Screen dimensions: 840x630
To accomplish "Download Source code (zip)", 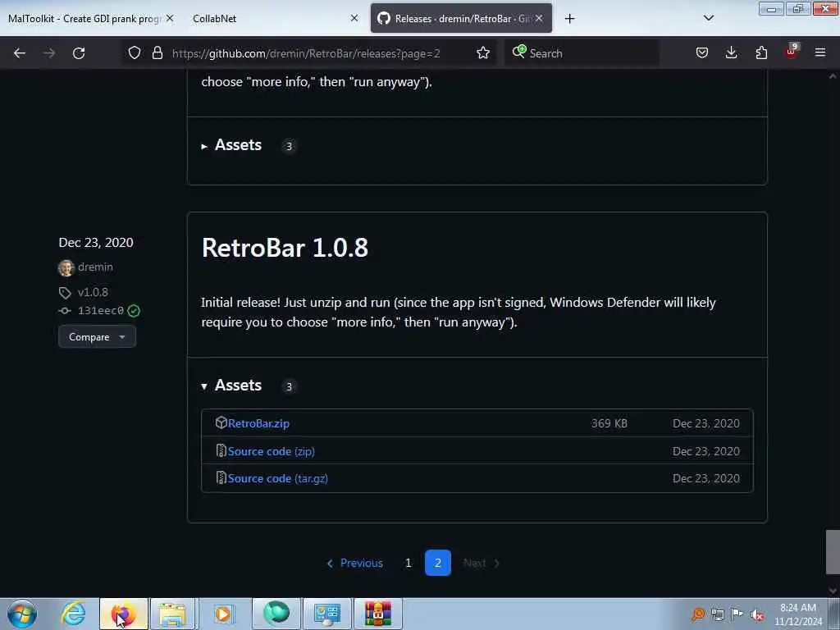I will pyautogui.click(x=271, y=451).
